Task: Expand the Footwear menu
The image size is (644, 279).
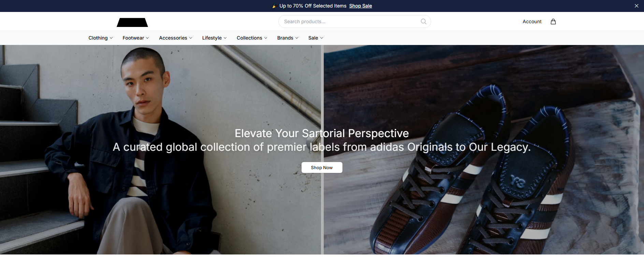Action: pos(136,38)
